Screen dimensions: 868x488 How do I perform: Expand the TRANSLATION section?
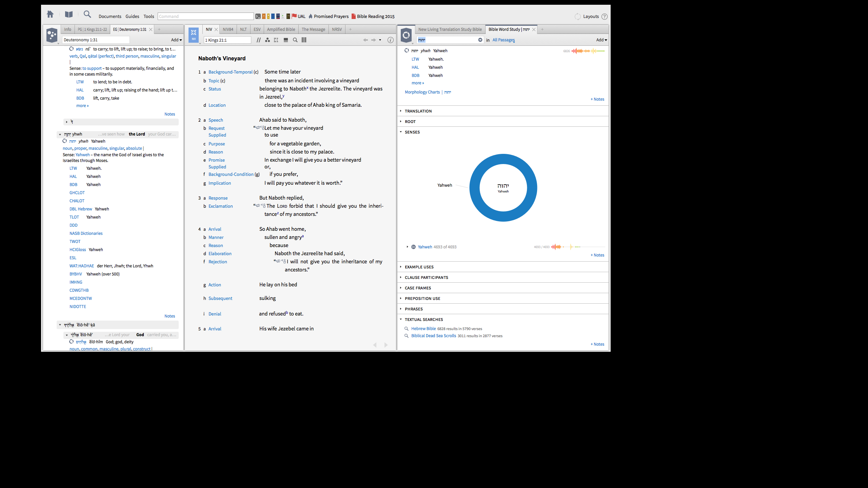tap(418, 111)
